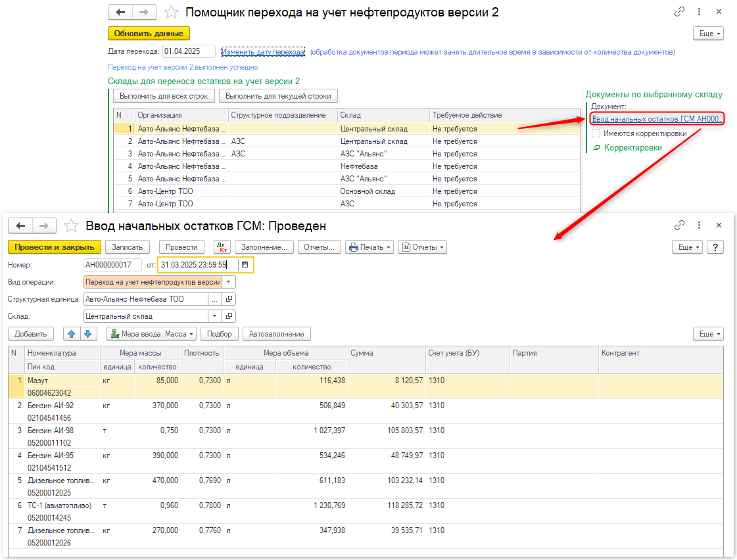
Task: Add the transition assistant window to favorites
Action: 171,12
